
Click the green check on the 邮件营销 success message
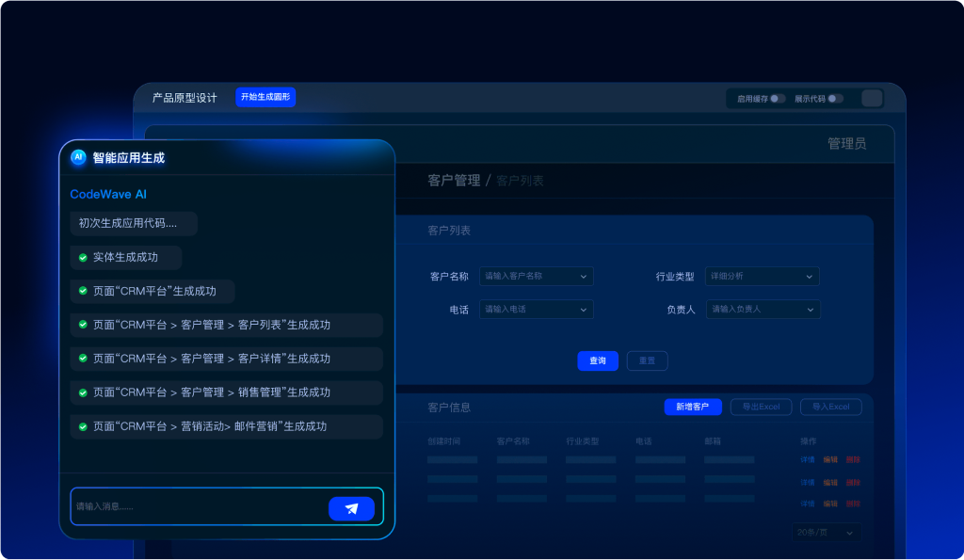pos(83,426)
